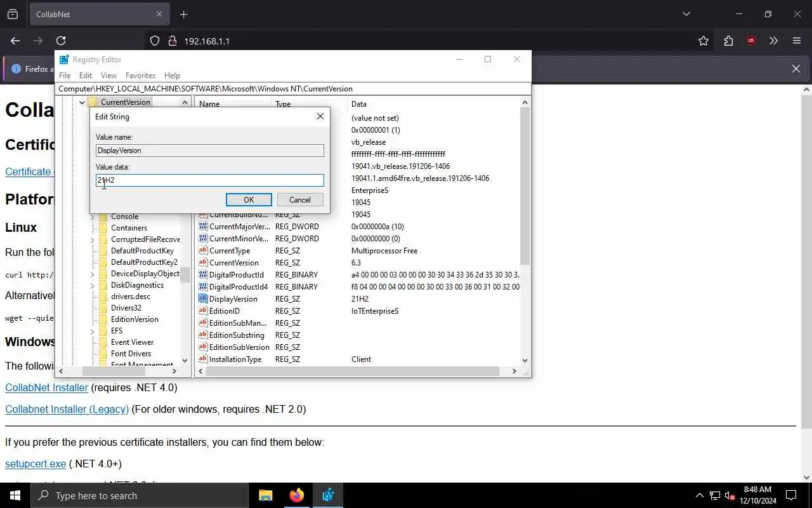The height and width of the screenshot is (508, 812).
Task: Dismiss the Firefox notification bar
Action: tap(796, 69)
